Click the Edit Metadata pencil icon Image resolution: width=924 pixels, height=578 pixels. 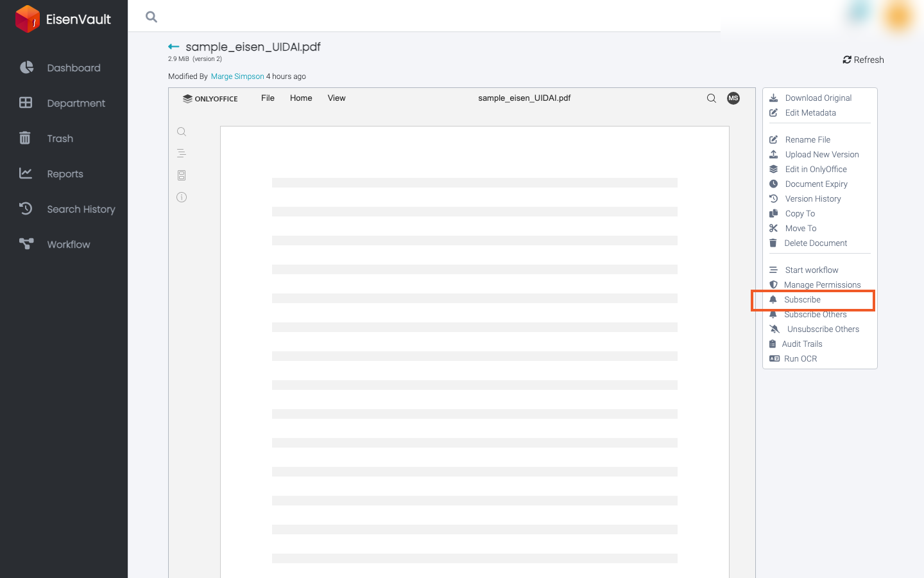point(774,112)
